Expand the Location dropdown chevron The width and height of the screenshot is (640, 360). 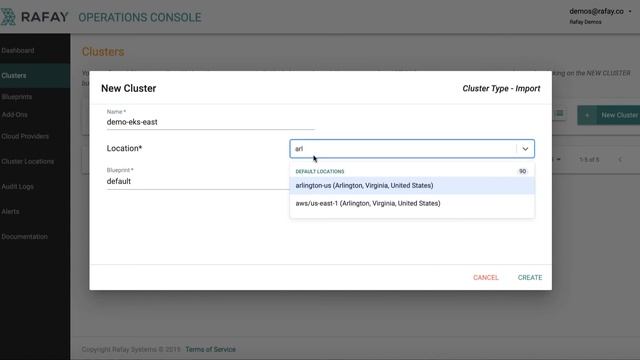pyautogui.click(x=525, y=149)
